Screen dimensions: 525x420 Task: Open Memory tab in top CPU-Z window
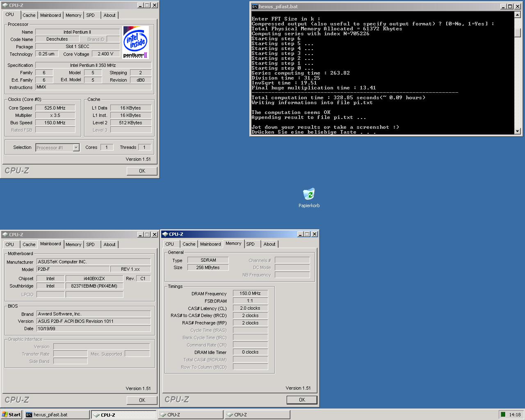(x=73, y=15)
